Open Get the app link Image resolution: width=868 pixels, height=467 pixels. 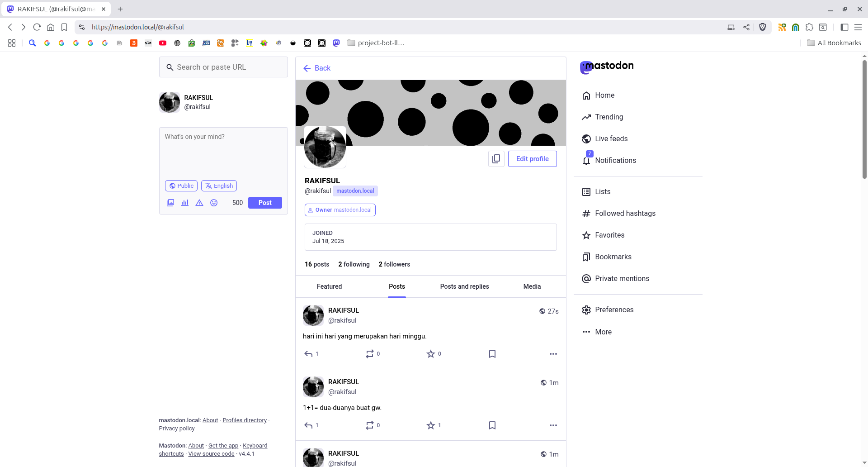pyautogui.click(x=223, y=446)
